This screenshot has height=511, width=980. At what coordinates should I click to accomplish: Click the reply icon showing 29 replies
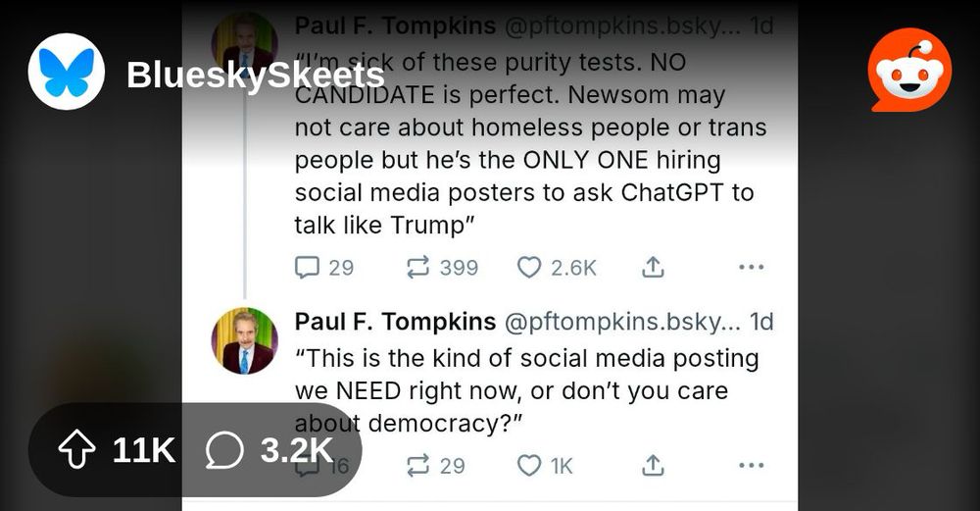coord(308,267)
